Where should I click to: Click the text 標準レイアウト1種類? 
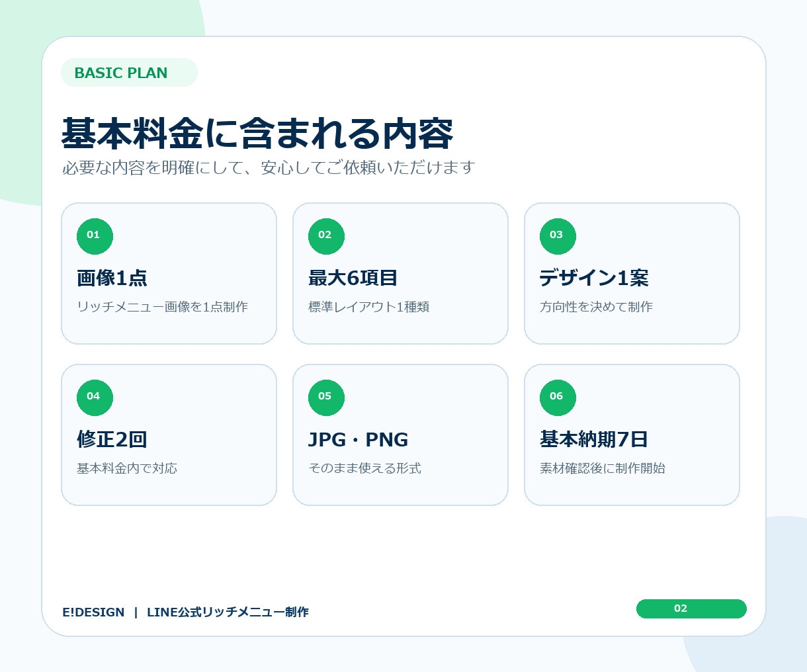click(369, 307)
